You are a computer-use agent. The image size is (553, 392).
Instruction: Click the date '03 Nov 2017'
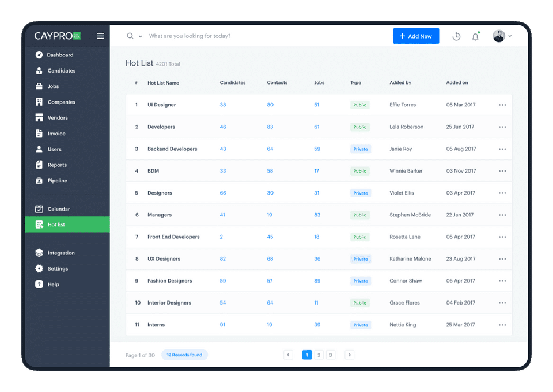(x=461, y=170)
